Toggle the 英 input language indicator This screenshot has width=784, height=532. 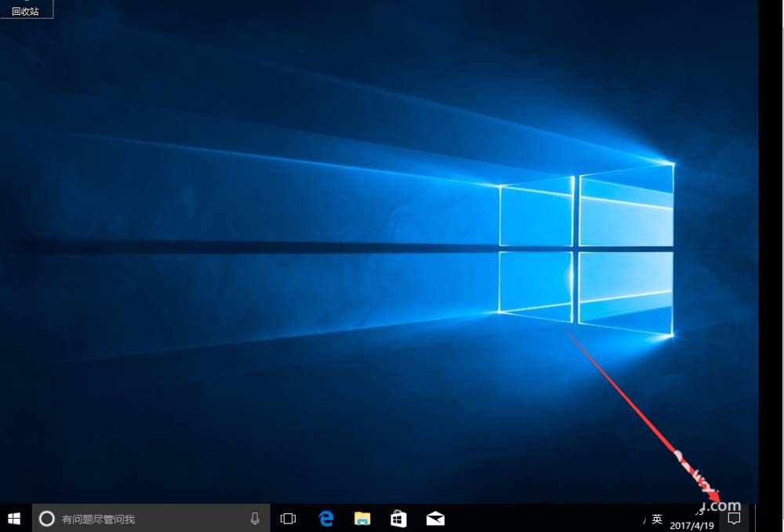click(657, 519)
